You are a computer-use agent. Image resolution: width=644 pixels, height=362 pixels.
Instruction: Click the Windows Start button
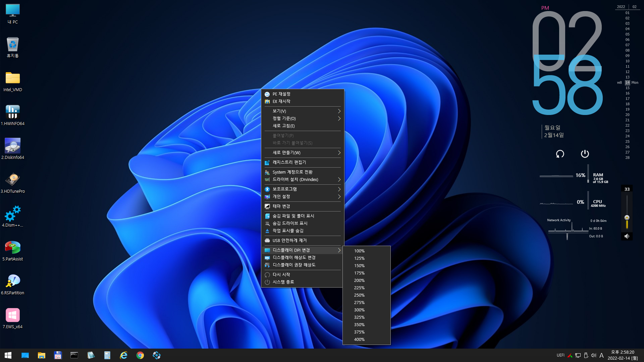(x=8, y=355)
